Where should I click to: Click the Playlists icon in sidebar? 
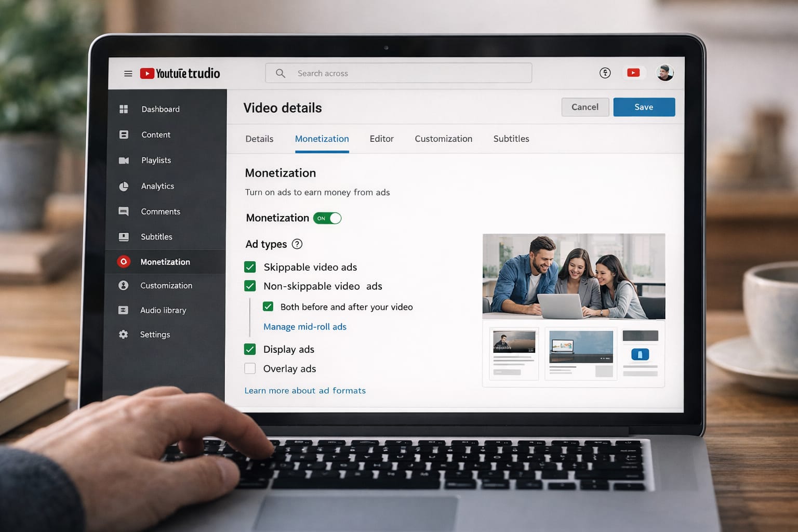pos(124,161)
